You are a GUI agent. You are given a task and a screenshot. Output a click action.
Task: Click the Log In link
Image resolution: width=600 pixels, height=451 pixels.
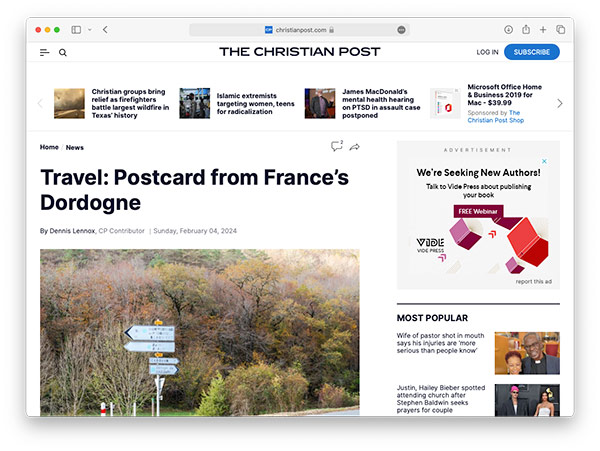[x=488, y=52]
